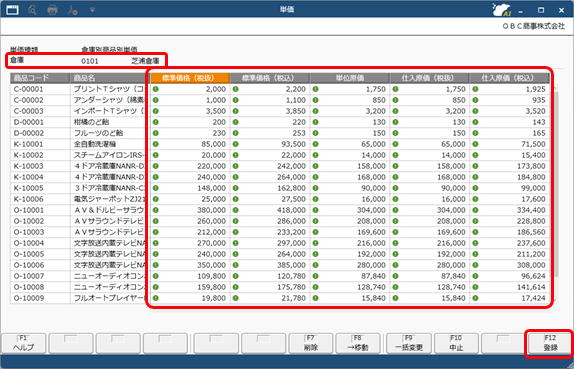Select the 仕入原価（税込） column header

click(x=510, y=78)
